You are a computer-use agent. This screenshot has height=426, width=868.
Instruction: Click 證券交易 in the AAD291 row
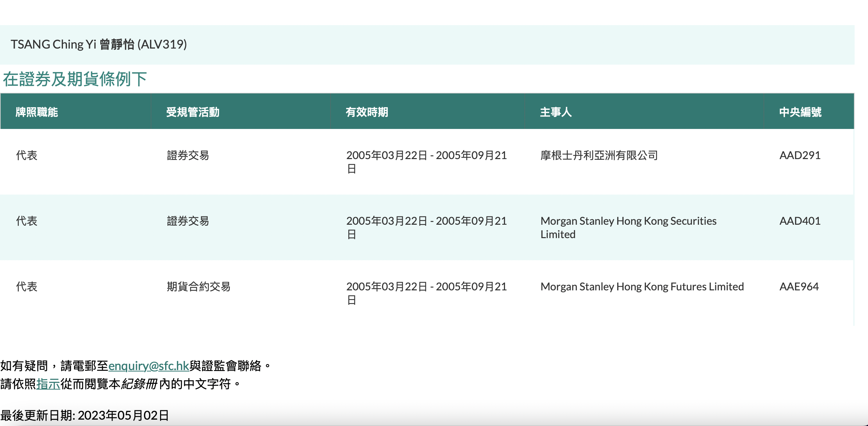[x=188, y=155]
